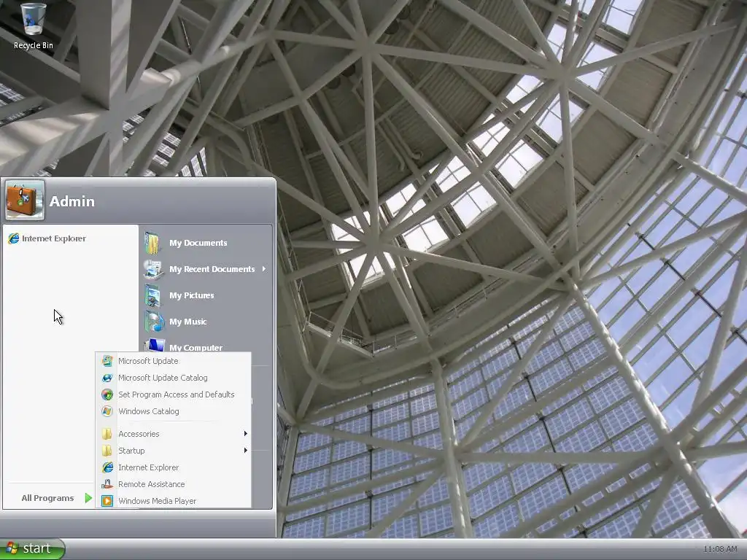
Task: Expand the Accessories submenu arrow
Action: (245, 433)
